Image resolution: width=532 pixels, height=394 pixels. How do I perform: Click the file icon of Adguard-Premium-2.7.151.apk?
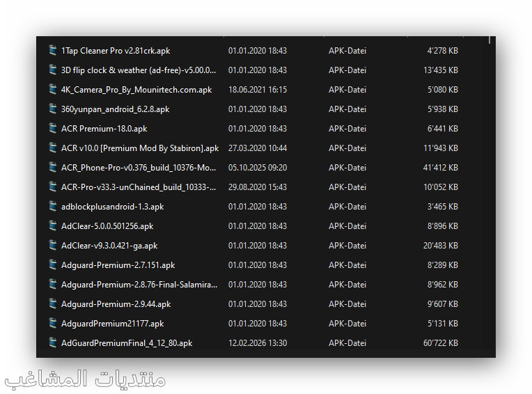53,265
